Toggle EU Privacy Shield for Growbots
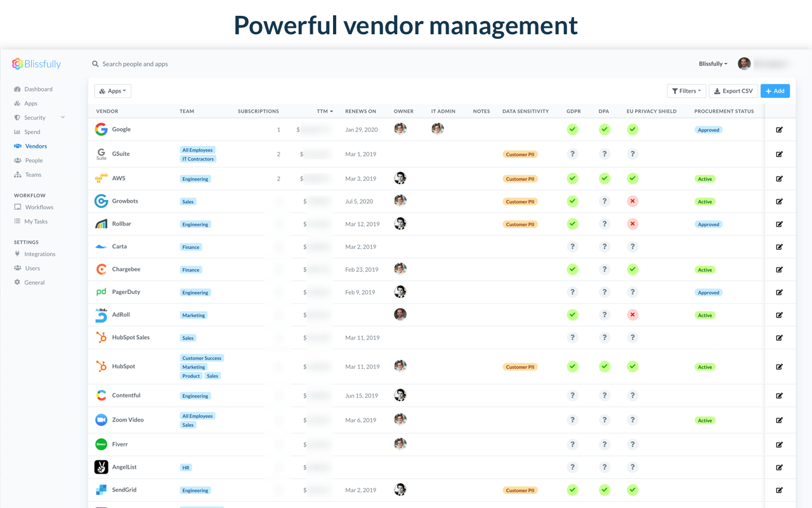Viewport: 812px width, 508px height. (x=632, y=201)
